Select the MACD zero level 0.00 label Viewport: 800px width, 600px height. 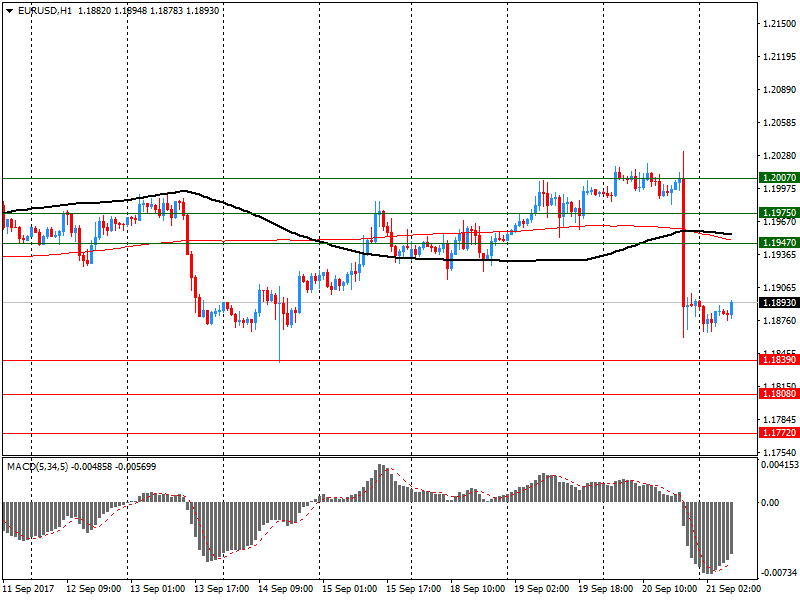(770, 503)
